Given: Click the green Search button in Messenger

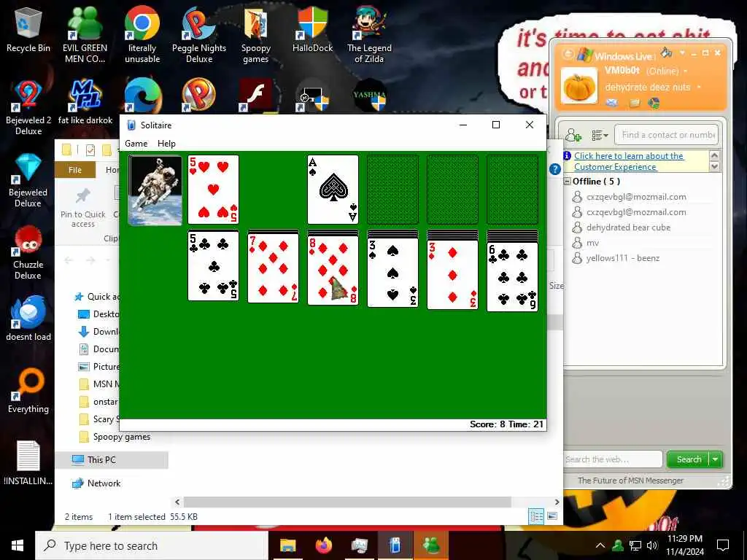Looking at the screenshot, I should tap(689, 459).
